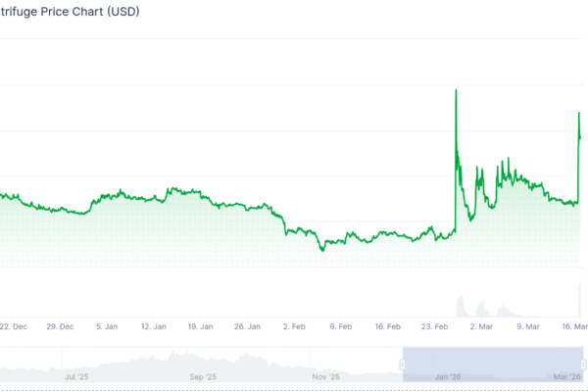Click the 12. Jan date label on the axis

pos(154,325)
